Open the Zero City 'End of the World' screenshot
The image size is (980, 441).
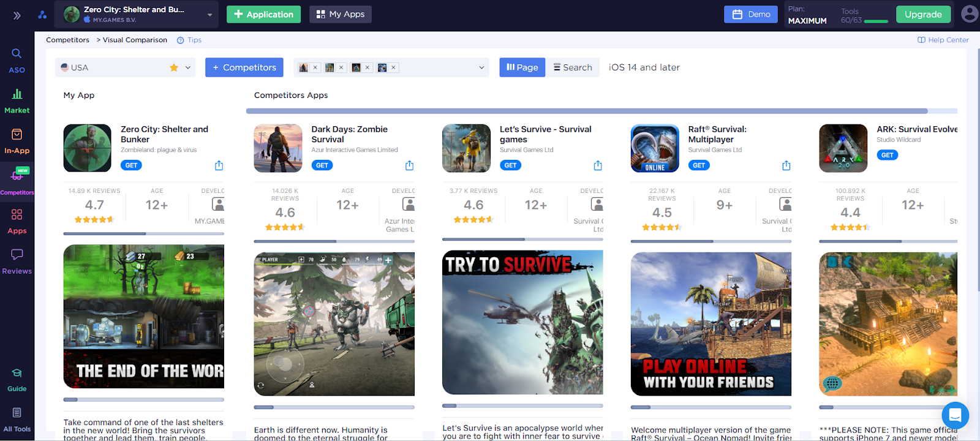(144, 317)
